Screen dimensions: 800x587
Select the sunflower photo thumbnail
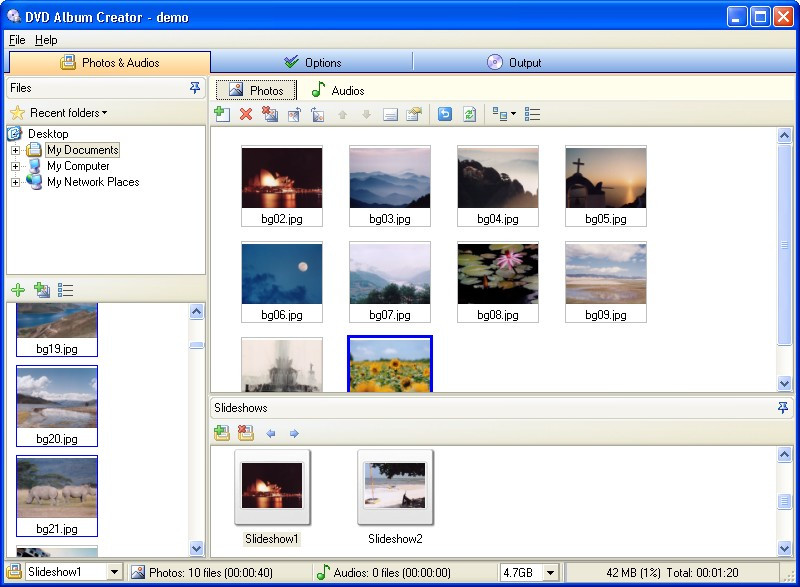tap(390, 364)
